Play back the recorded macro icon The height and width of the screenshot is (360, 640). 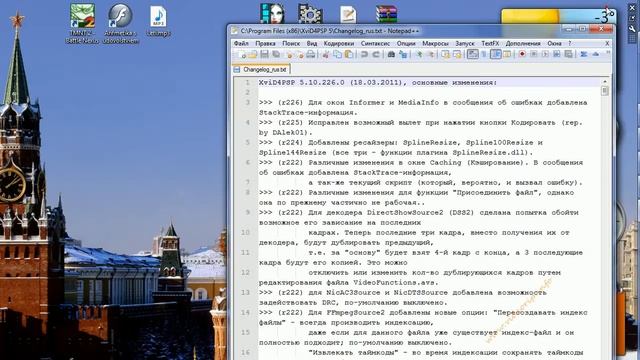pyautogui.click(x=545, y=54)
